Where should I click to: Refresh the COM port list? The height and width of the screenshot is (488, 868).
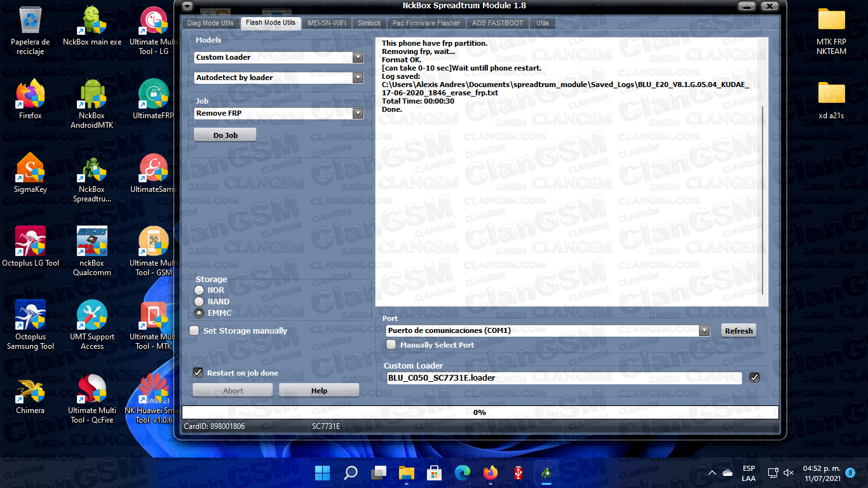[738, 330]
